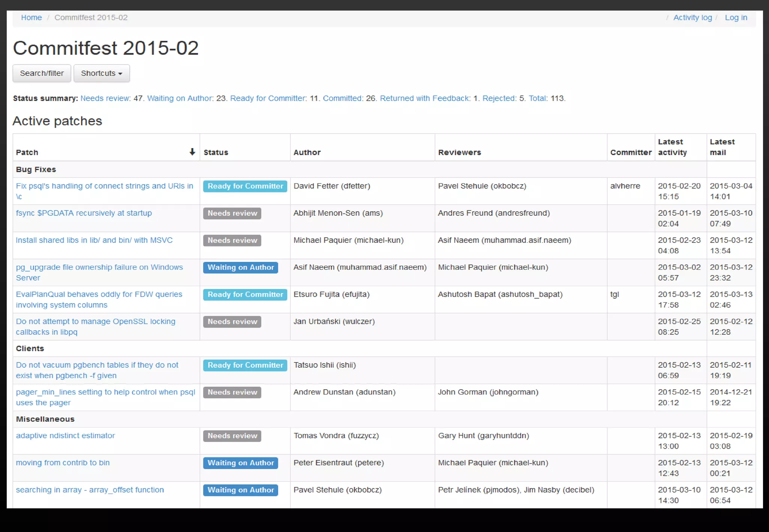Open Returned with Feedback summary link
Image resolution: width=769 pixels, height=532 pixels.
pos(424,98)
